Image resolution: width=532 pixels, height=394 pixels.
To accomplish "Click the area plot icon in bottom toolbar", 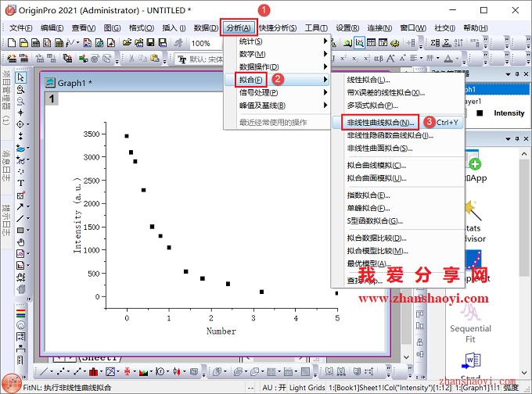I will pos(143,372).
